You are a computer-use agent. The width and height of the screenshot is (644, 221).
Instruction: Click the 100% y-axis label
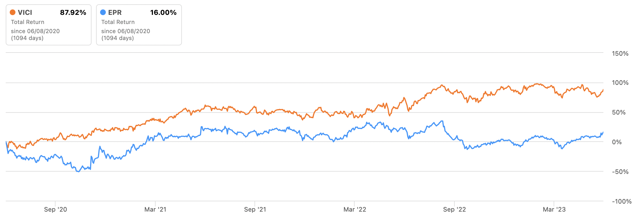(620, 83)
